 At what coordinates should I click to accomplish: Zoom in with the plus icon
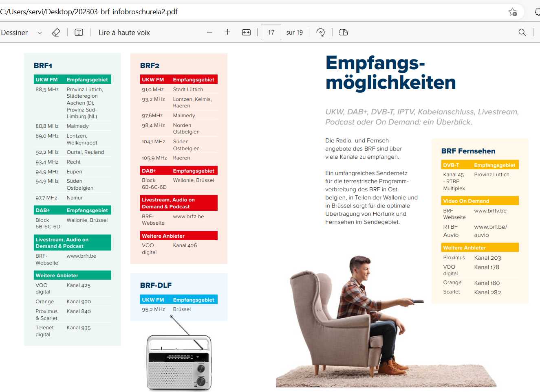[x=227, y=32]
